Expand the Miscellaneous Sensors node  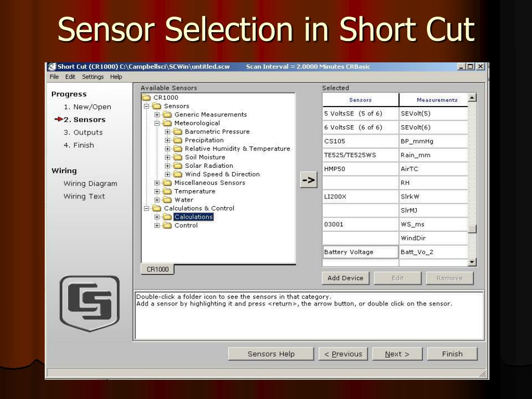pos(157,182)
